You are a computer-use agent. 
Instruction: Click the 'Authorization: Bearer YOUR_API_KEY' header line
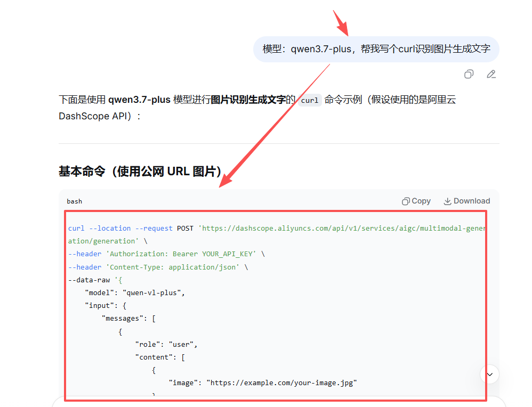coord(166,254)
